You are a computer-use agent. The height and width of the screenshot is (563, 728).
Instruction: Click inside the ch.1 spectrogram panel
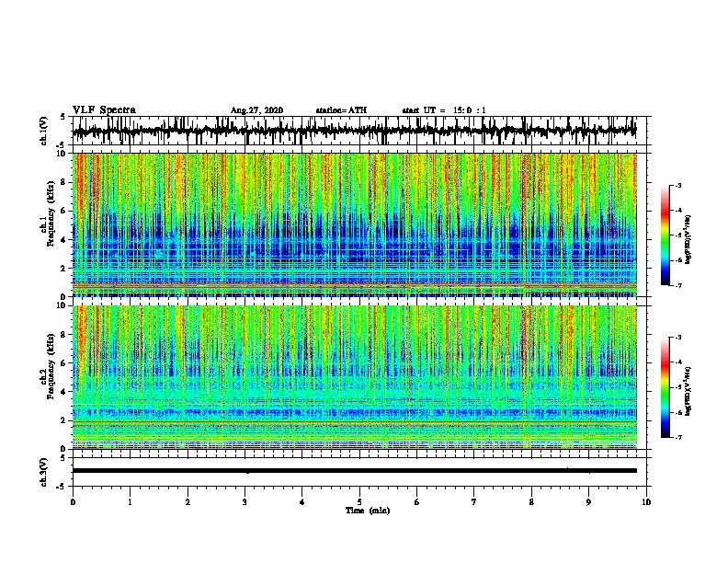pos(354,224)
